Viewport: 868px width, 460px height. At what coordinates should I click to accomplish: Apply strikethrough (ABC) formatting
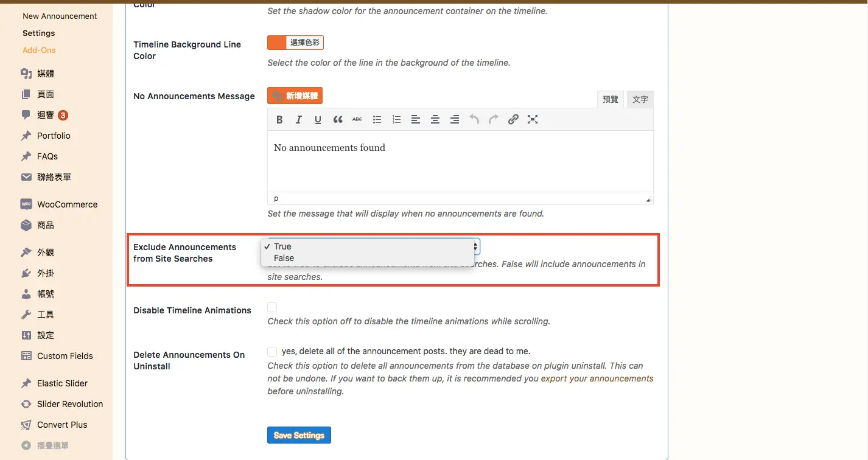[357, 120]
